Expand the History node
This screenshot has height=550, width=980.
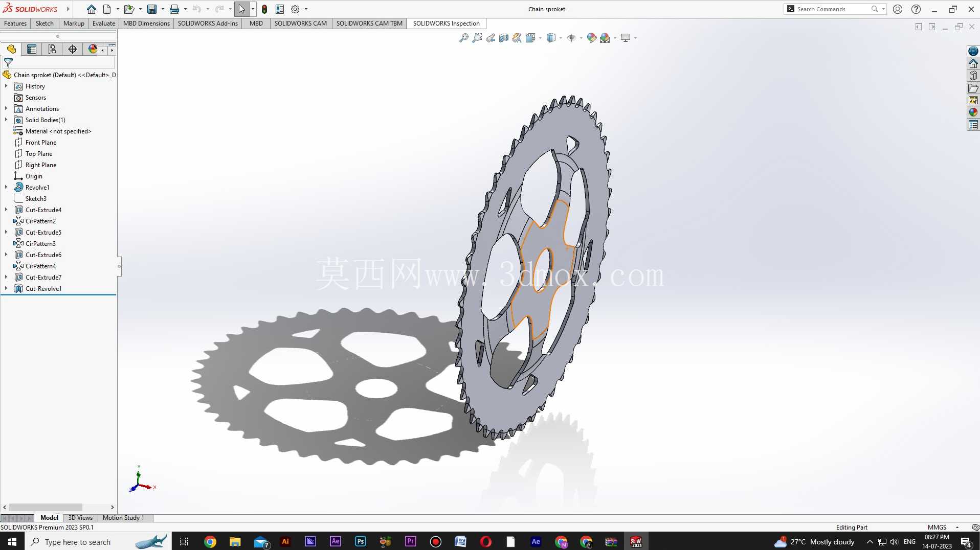pyautogui.click(x=6, y=86)
